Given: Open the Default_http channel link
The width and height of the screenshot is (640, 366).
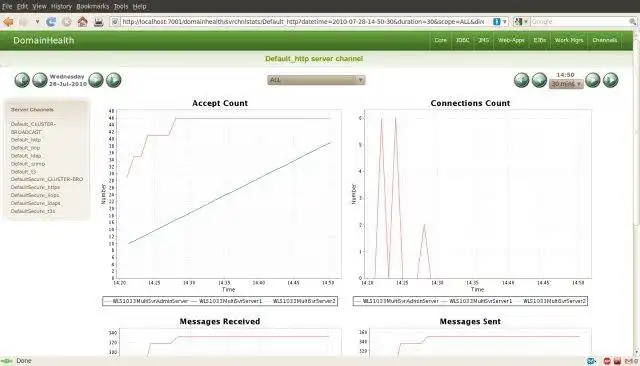Looking at the screenshot, I should point(26,140).
